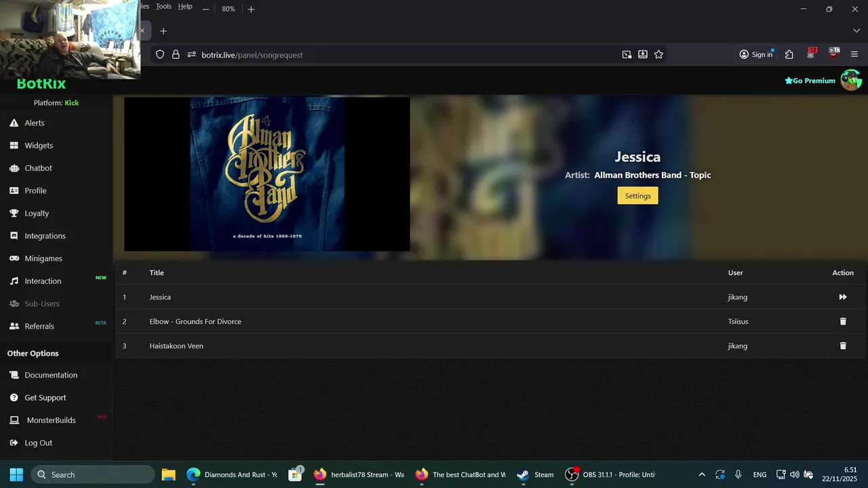This screenshot has width=868, height=488.
Task: Show hidden system tray icons
Action: (702, 474)
